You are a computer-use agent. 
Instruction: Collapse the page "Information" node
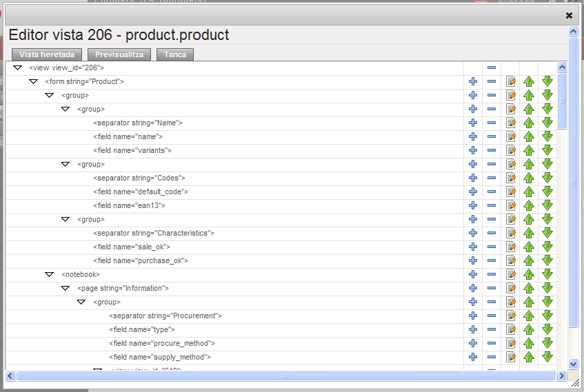coord(65,288)
